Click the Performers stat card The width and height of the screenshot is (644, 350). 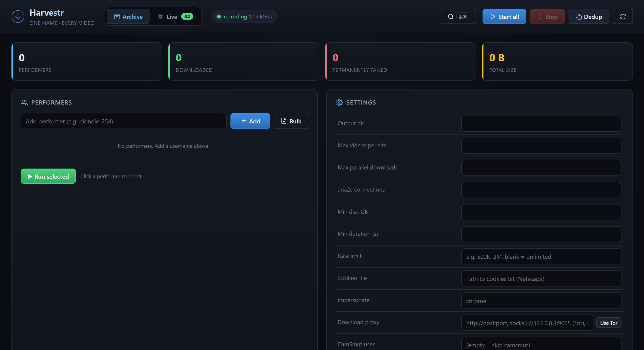point(87,61)
